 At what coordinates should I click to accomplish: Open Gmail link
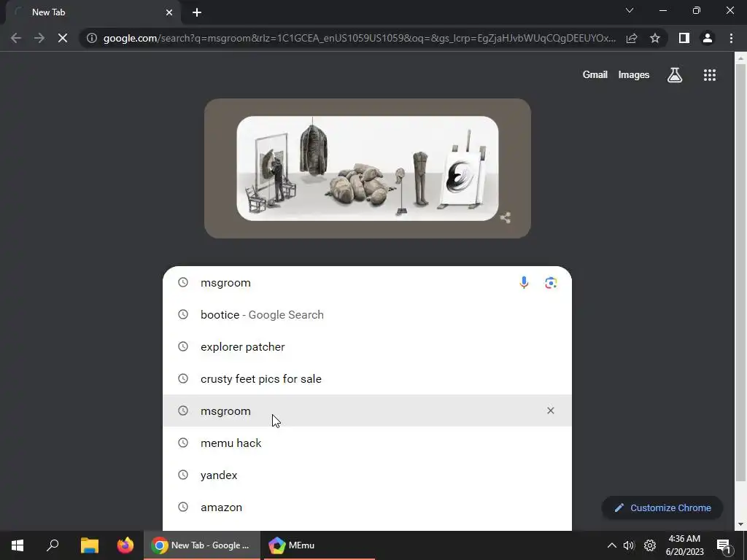point(595,75)
